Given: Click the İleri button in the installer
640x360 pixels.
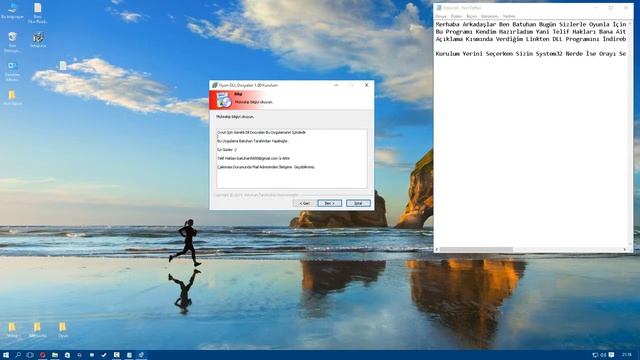Looking at the screenshot, I should pos(329,203).
